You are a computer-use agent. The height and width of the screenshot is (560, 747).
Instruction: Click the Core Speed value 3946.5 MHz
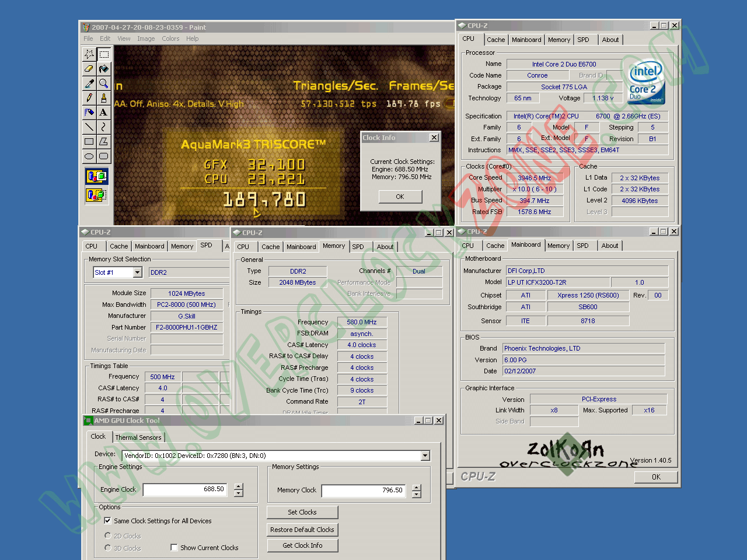coord(535,178)
